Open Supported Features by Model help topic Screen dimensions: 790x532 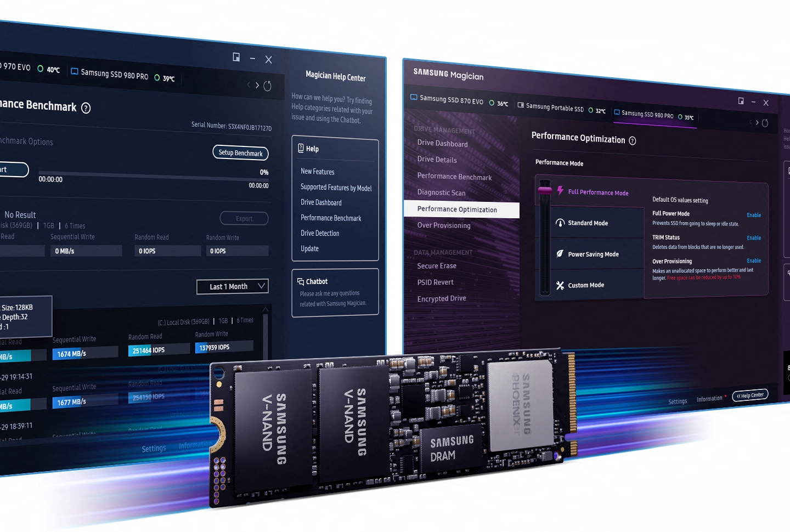(336, 188)
